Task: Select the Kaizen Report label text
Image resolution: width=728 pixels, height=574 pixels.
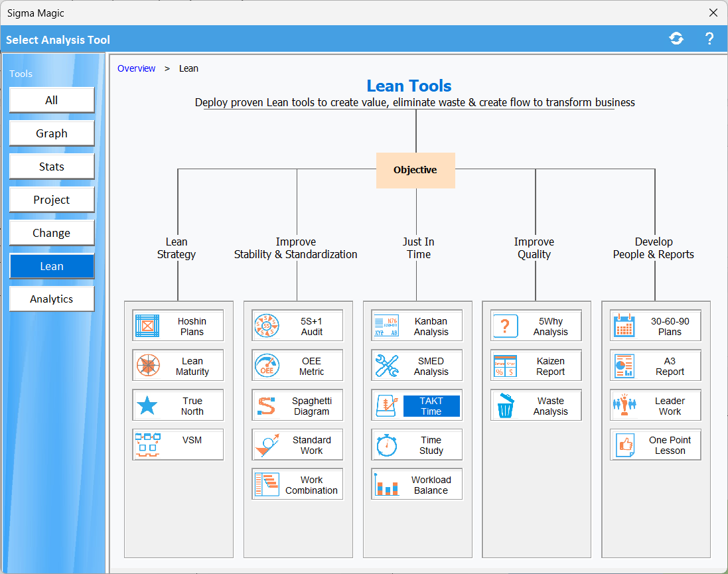Action: pyautogui.click(x=551, y=366)
